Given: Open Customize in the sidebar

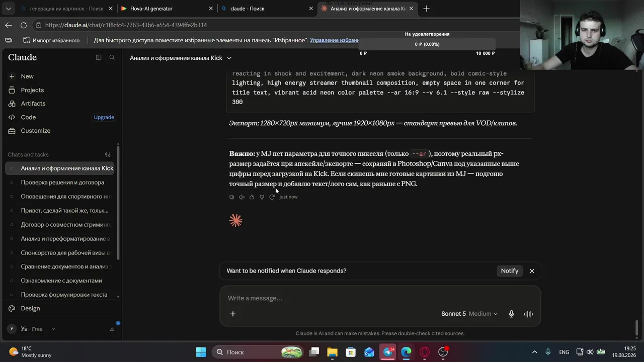Looking at the screenshot, I should (x=35, y=131).
